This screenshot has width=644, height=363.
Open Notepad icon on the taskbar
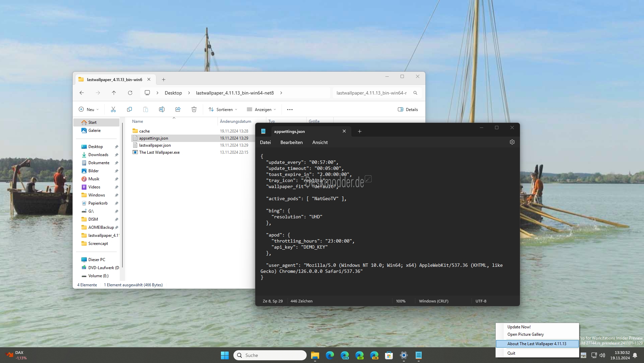coord(419,355)
